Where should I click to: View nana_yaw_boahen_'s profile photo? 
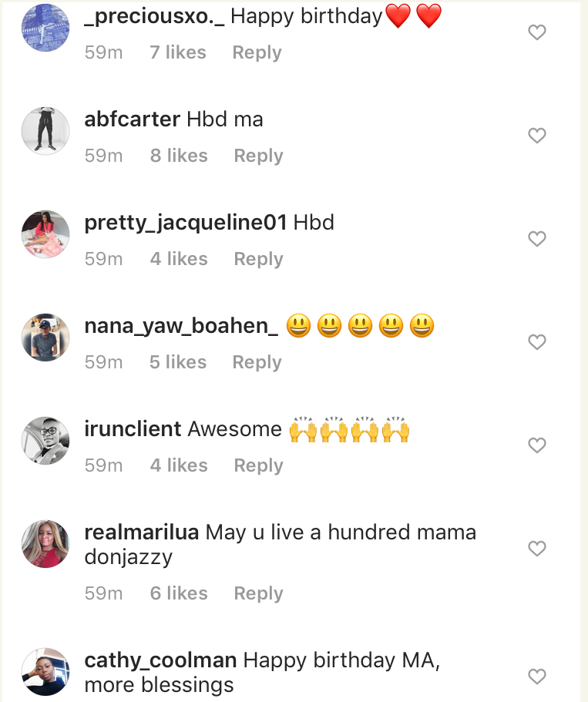click(x=45, y=338)
